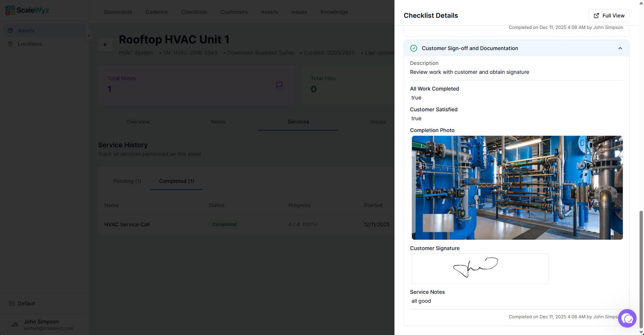Image resolution: width=644 pixels, height=335 pixels.
Task: Open the Knowledge navigation item
Action: [334, 12]
